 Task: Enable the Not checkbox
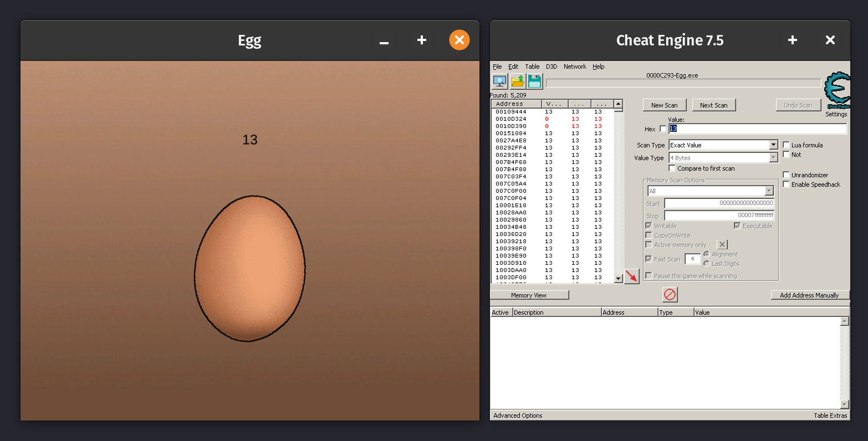[786, 155]
